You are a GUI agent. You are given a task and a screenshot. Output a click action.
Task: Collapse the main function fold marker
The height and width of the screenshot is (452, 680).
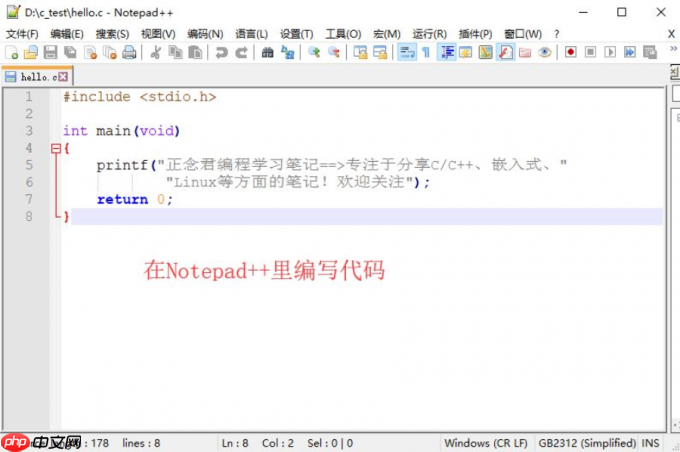(x=56, y=149)
